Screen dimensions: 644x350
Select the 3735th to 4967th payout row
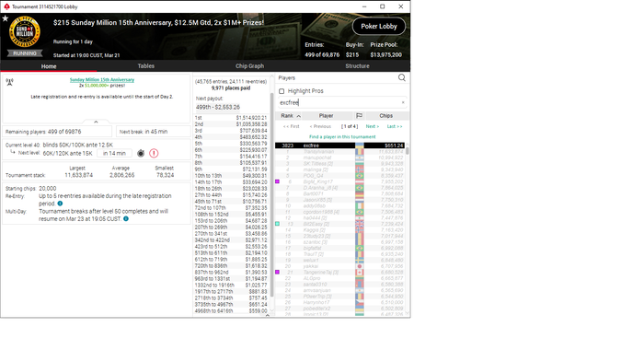click(x=231, y=304)
